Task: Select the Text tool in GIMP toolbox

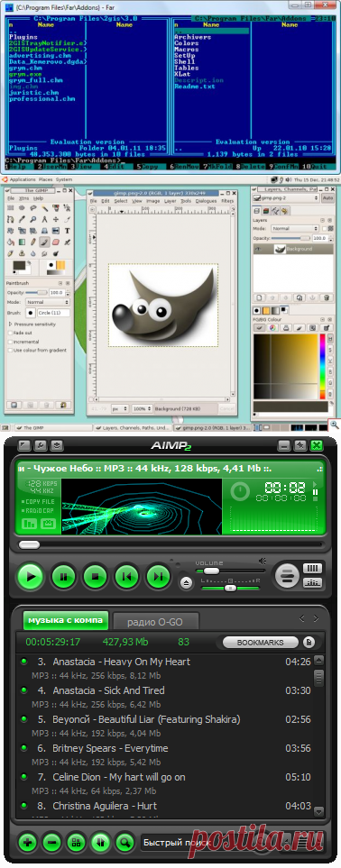Action: pos(68,230)
